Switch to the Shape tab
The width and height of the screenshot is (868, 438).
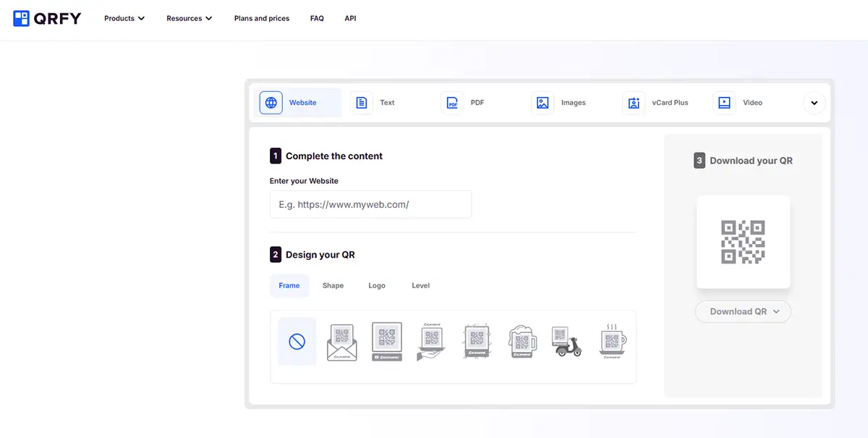tap(333, 285)
